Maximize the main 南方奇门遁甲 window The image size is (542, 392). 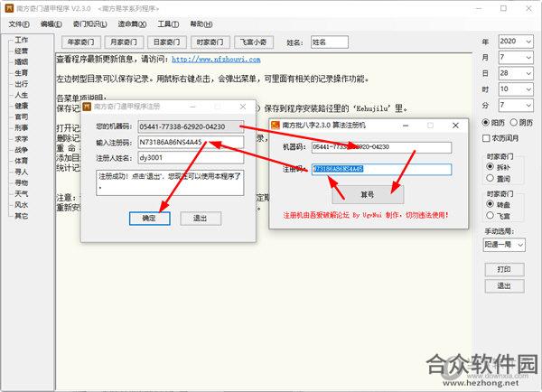point(503,8)
